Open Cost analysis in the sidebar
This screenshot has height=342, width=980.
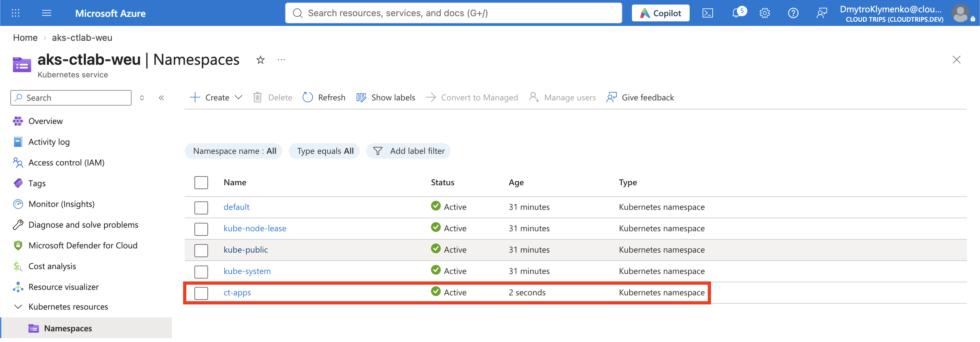coord(52,267)
